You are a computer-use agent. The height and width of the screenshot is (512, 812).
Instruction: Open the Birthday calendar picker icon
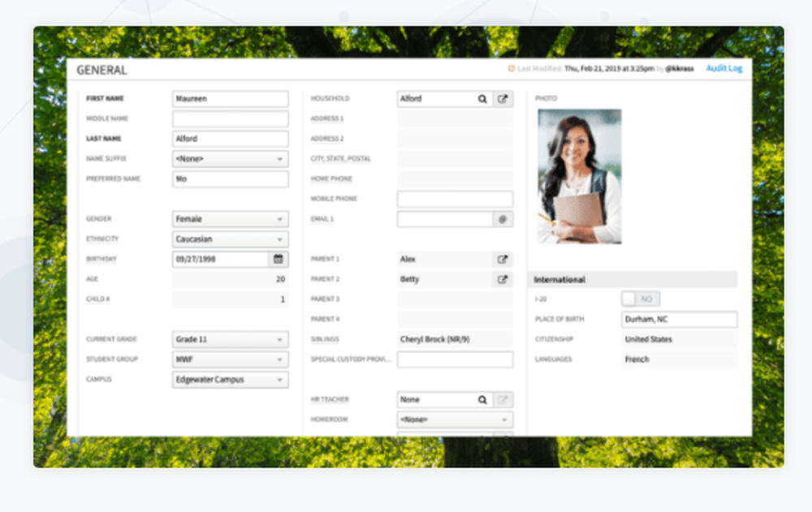tap(277, 259)
